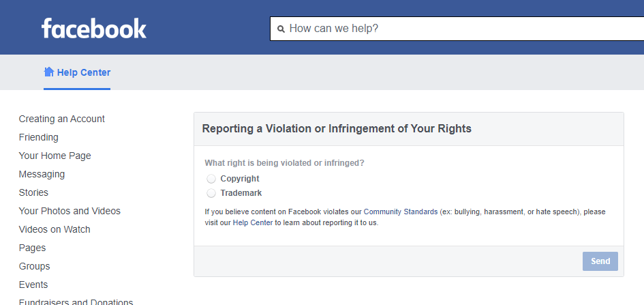
Task: Open the Stories help topic
Action: tap(33, 192)
